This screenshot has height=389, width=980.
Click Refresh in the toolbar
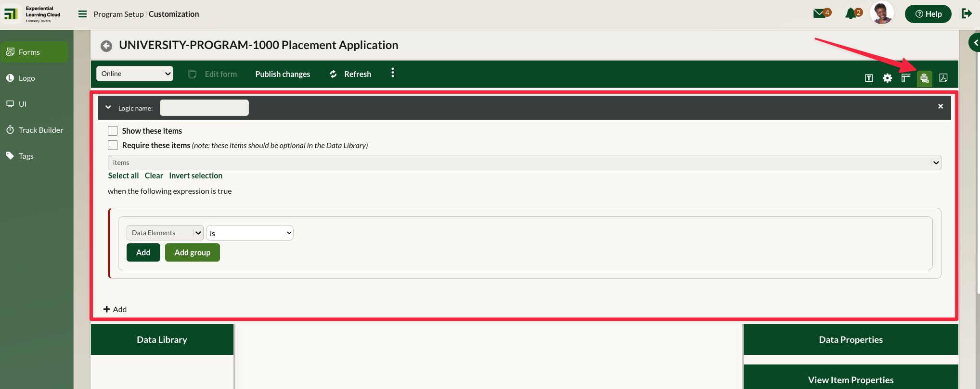[350, 74]
